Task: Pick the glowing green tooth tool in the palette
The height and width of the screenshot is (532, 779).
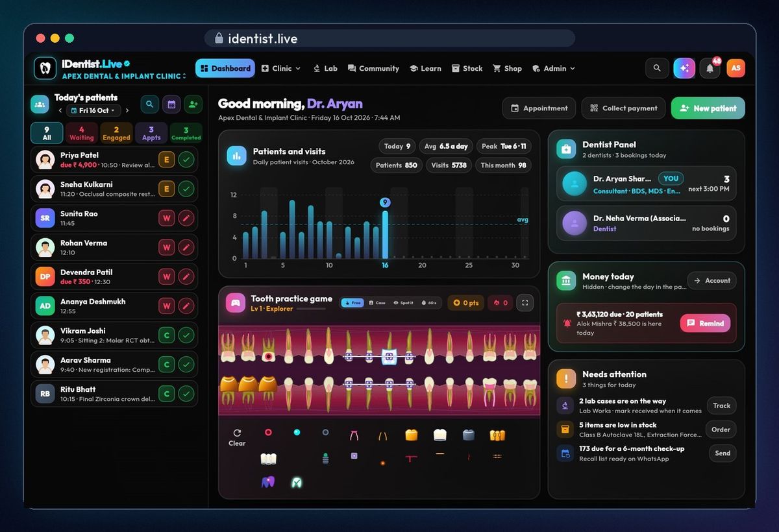Action: (x=297, y=482)
